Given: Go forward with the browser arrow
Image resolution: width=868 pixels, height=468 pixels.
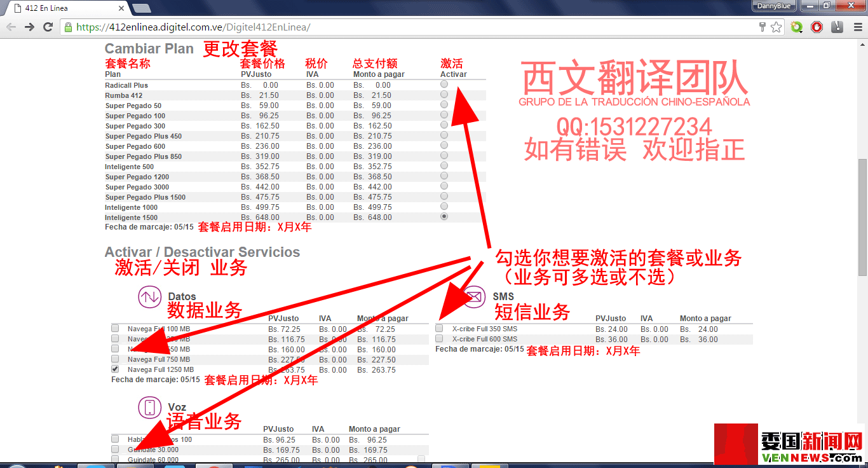Looking at the screenshot, I should pyautogui.click(x=29, y=27).
